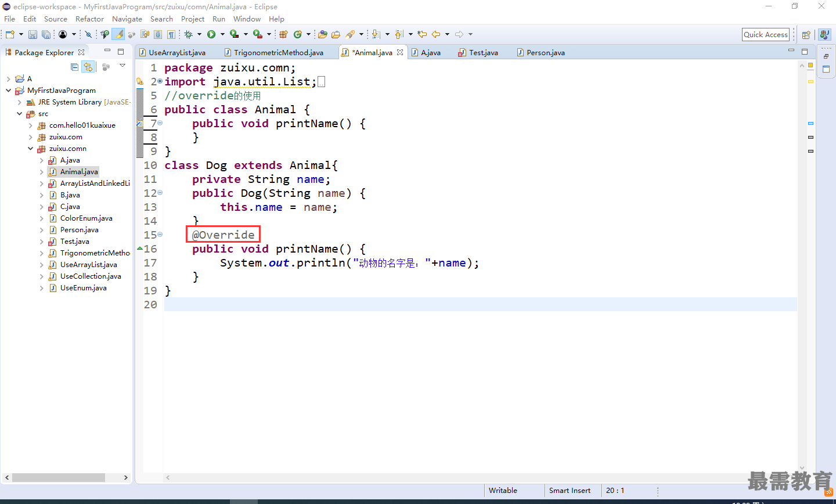Toggle Show Whitespace Characters pilcrow icon
Viewport: 836px width, 504px height.
point(171,35)
